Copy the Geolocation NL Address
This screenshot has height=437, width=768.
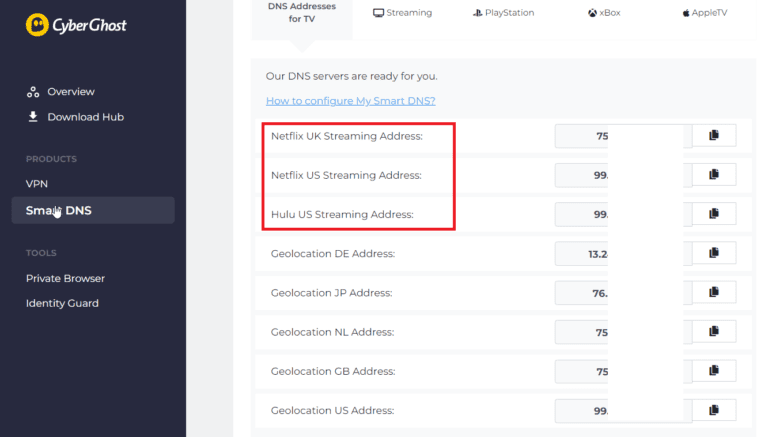click(x=713, y=332)
